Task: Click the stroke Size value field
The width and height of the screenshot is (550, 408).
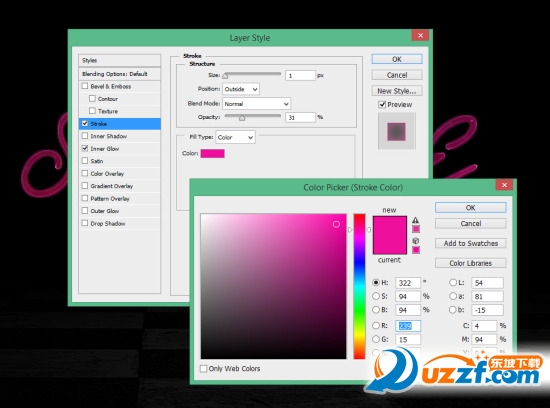Action: [300, 75]
